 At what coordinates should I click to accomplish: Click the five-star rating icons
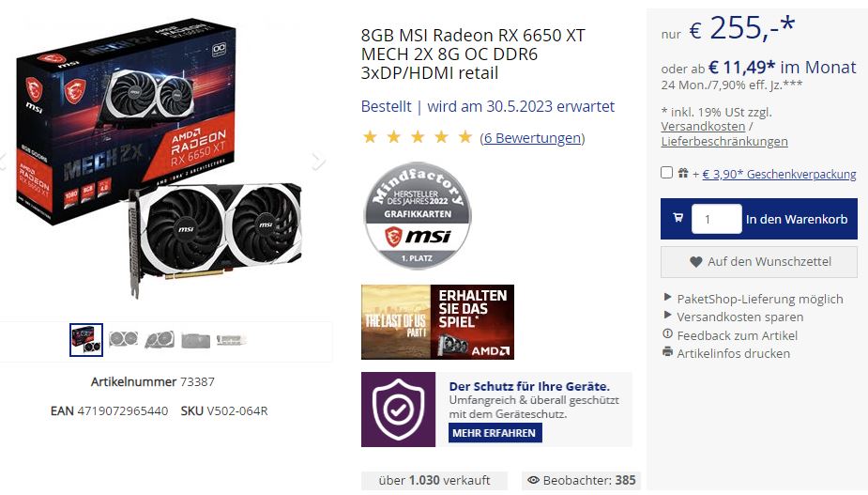pyautogui.click(x=417, y=137)
